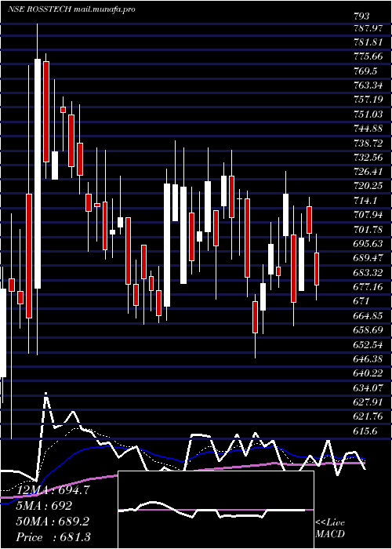
Task: Select the 775.66 price axis label
Action: 368,56
